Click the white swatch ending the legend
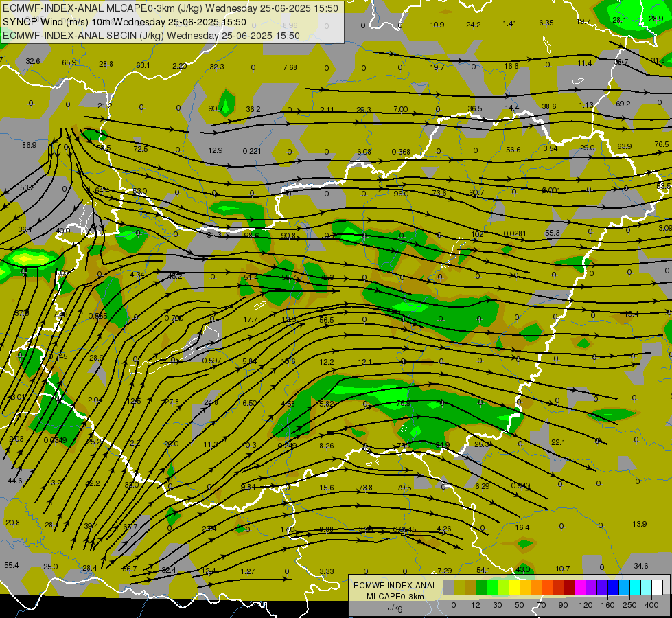Viewport: 672px width, 618px height. coord(658,587)
